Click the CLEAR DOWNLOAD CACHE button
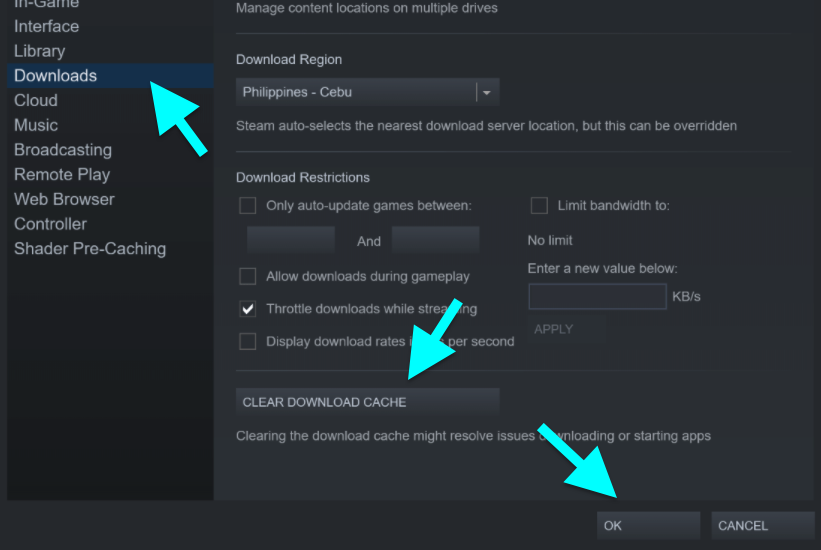821x550 pixels. click(368, 402)
